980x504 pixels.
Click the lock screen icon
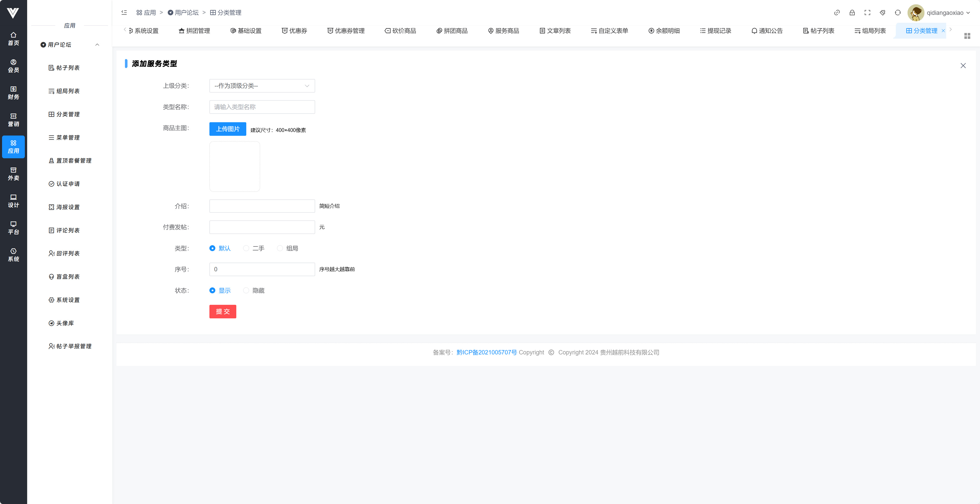[852, 13]
